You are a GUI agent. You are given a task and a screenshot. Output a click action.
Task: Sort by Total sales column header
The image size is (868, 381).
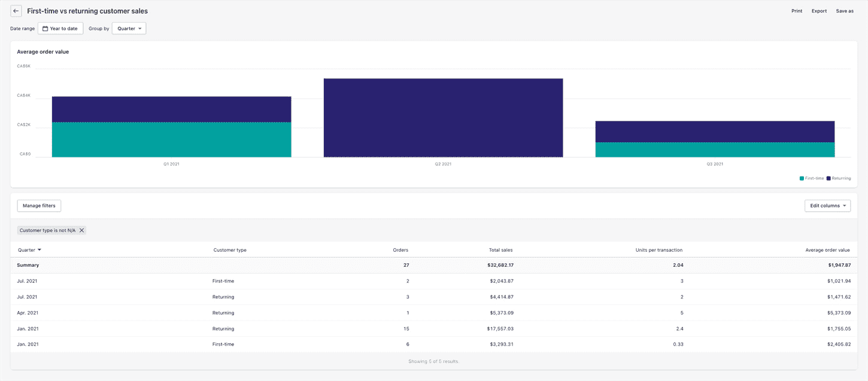coord(500,250)
